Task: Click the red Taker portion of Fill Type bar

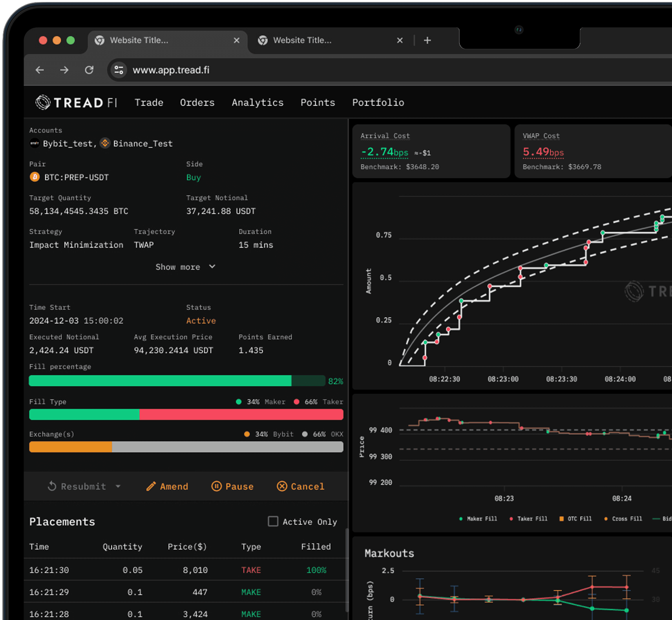Action: pos(241,414)
